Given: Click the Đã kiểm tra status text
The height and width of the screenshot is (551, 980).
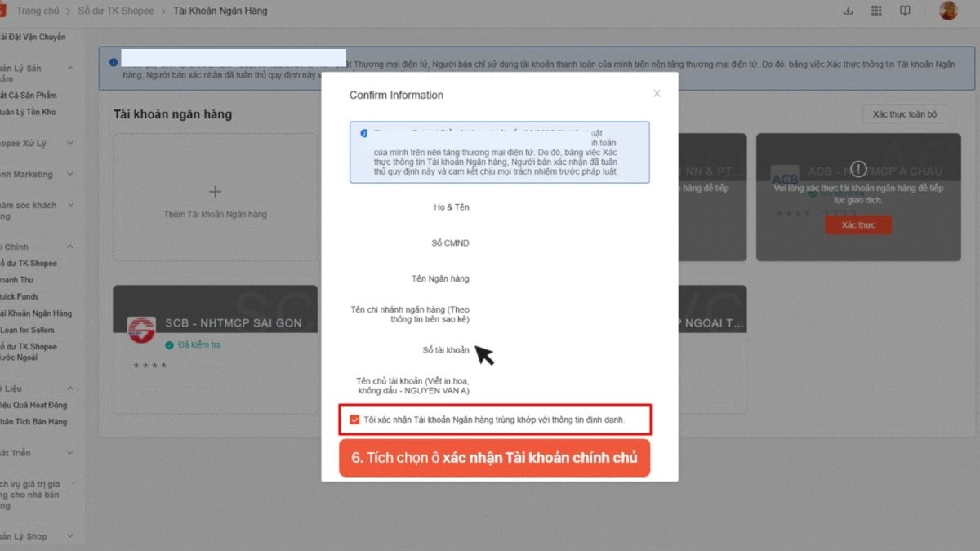Looking at the screenshot, I should [x=199, y=345].
